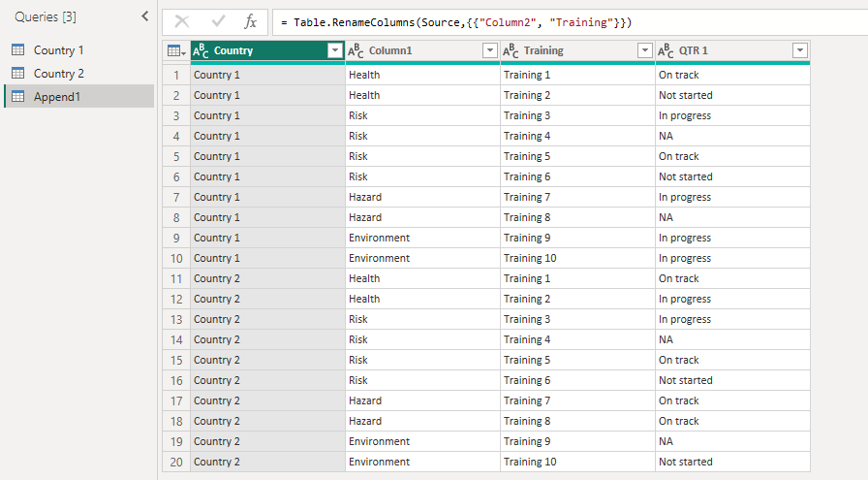Select the QTR 1 column header
Viewport: 868px width, 480px height.
(x=732, y=51)
